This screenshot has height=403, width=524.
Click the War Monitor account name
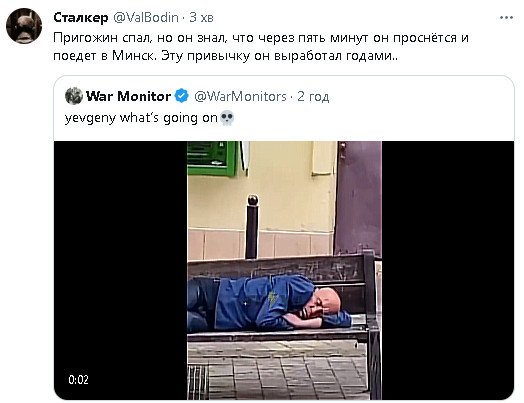click(x=128, y=96)
